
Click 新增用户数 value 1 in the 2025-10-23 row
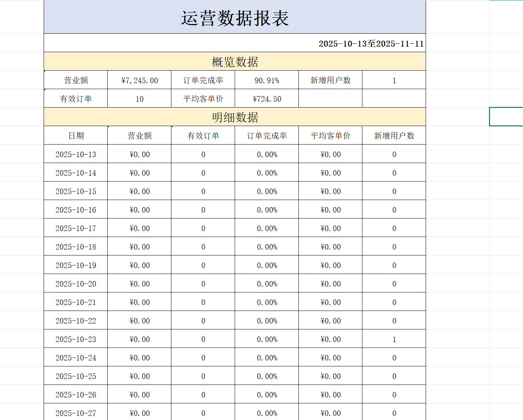[x=394, y=339]
